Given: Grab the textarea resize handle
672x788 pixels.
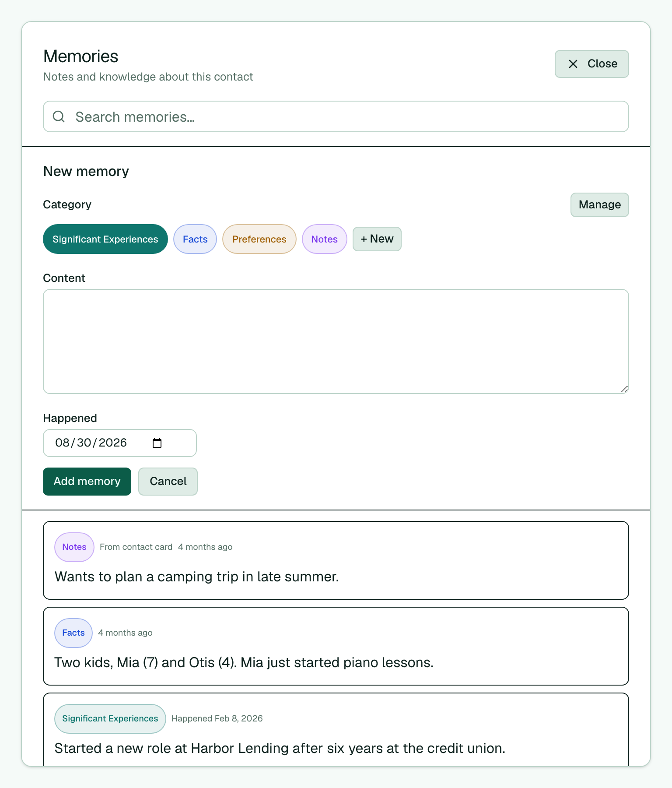Looking at the screenshot, I should click(624, 389).
